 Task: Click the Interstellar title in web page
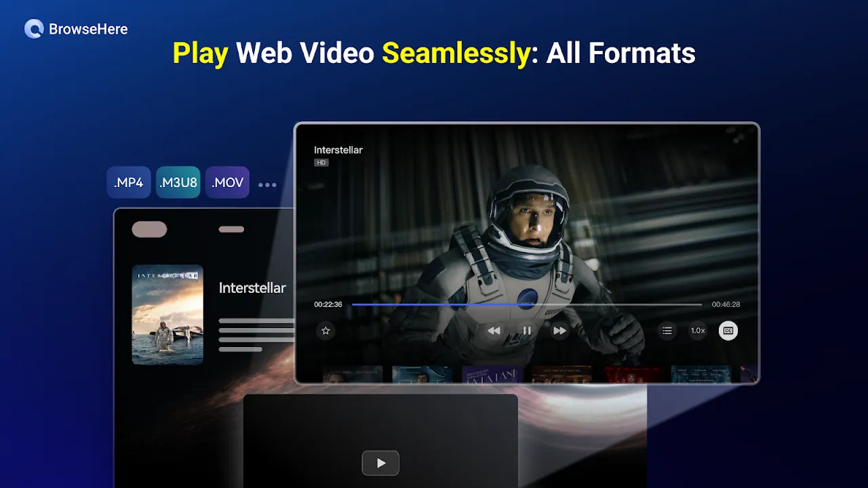[252, 288]
